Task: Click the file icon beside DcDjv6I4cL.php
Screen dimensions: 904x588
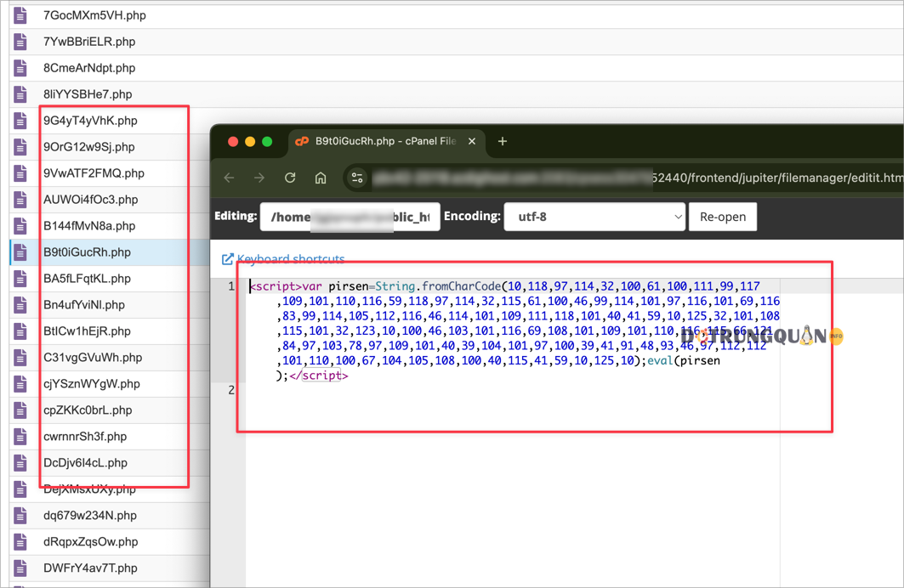Action: (x=20, y=463)
